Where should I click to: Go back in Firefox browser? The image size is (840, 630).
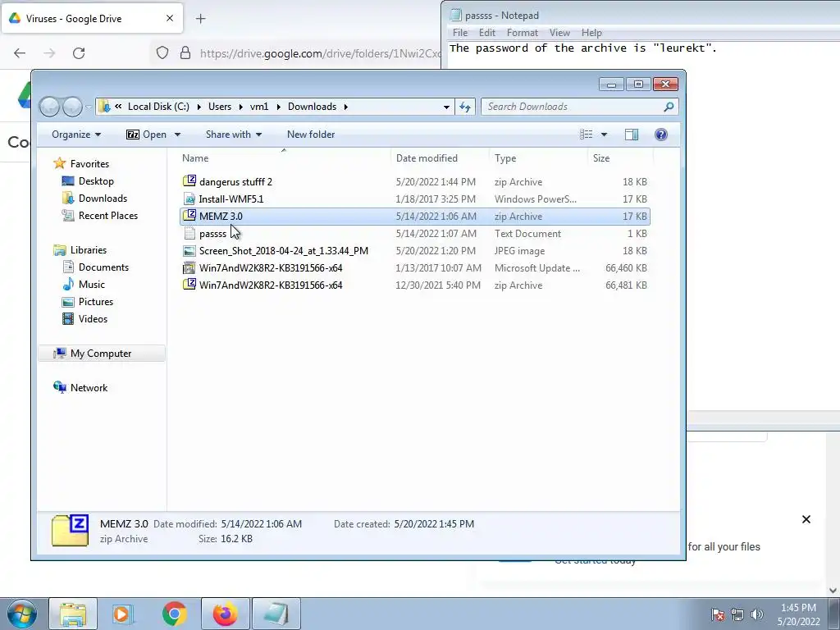[20, 53]
